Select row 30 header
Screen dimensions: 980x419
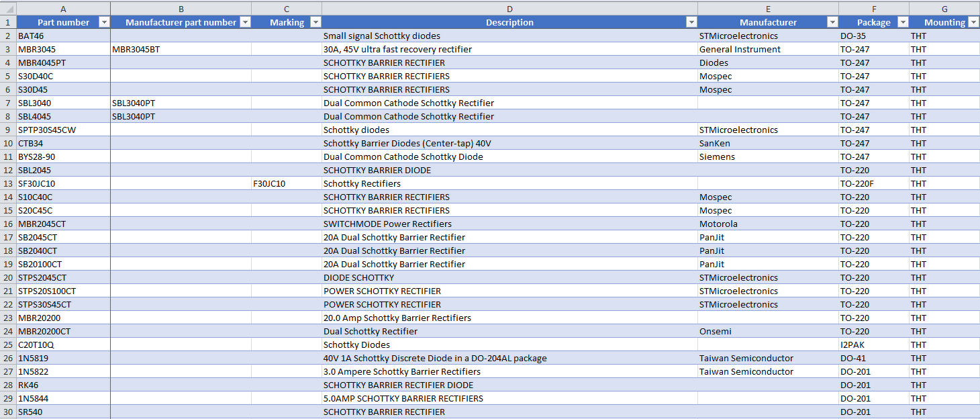[x=8, y=412]
